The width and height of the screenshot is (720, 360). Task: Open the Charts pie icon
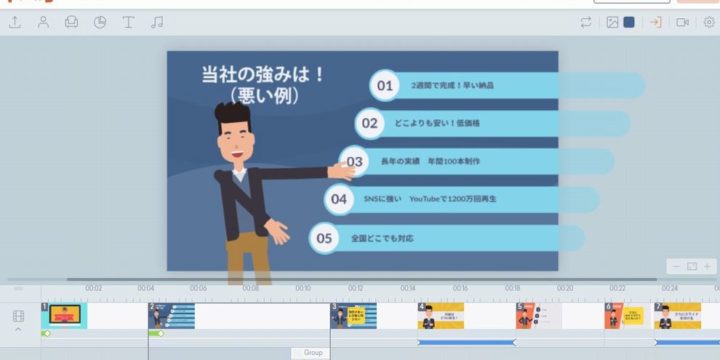[100, 22]
